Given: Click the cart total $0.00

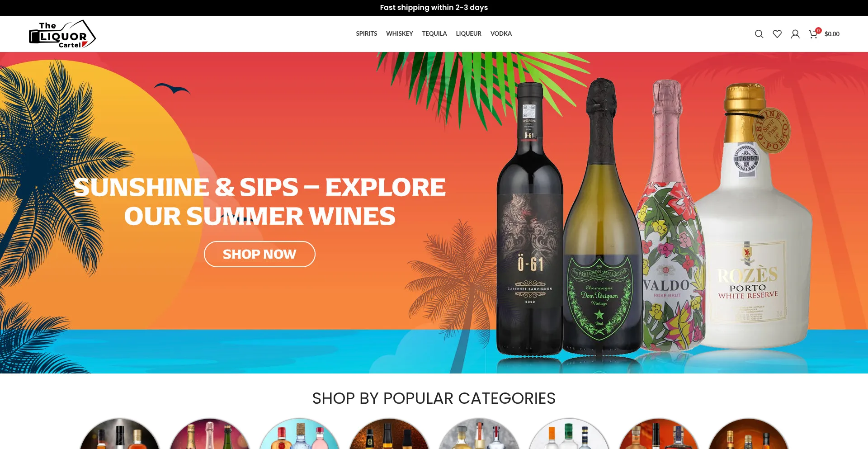Looking at the screenshot, I should [832, 34].
